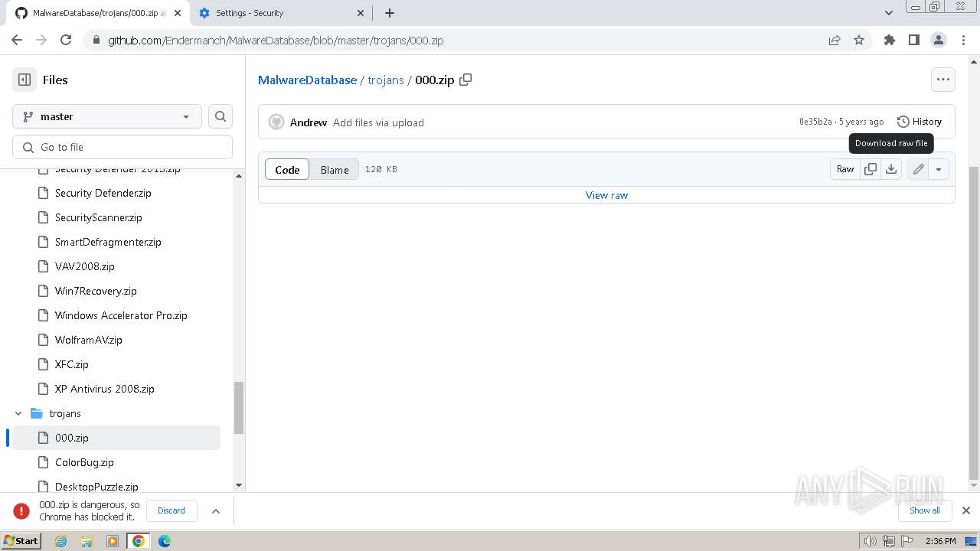Screen dimensions: 980x551
Task: Open the Raw file button
Action: [845, 169]
